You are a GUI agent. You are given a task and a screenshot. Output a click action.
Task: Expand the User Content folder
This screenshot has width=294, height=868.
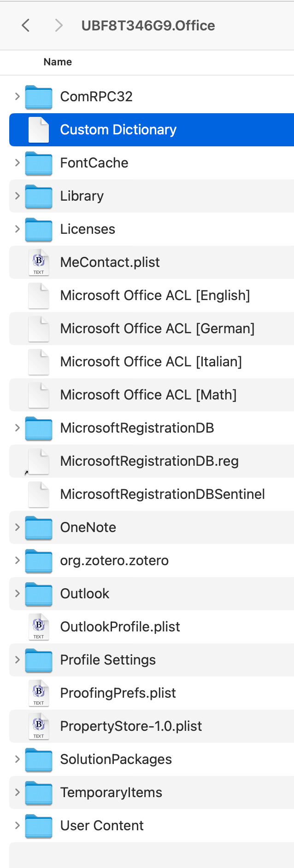pos(17,825)
